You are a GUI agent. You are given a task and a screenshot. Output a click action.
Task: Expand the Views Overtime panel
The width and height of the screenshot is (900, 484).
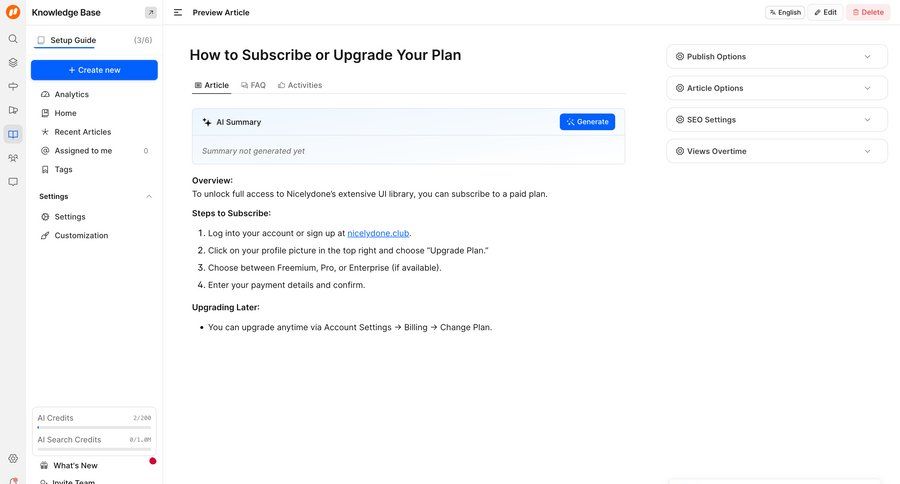coord(777,151)
